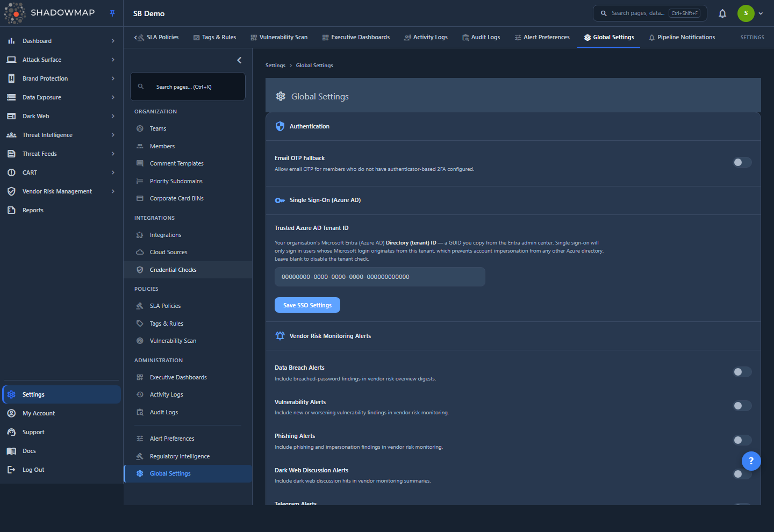Viewport: 774px width, 532px height.
Task: Turn on Data Breach Alerts switch
Action: pos(742,372)
